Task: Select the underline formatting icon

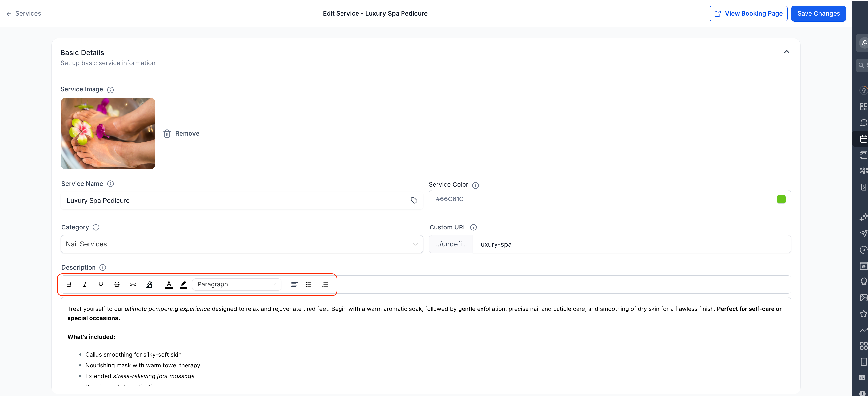Action: coord(101,284)
